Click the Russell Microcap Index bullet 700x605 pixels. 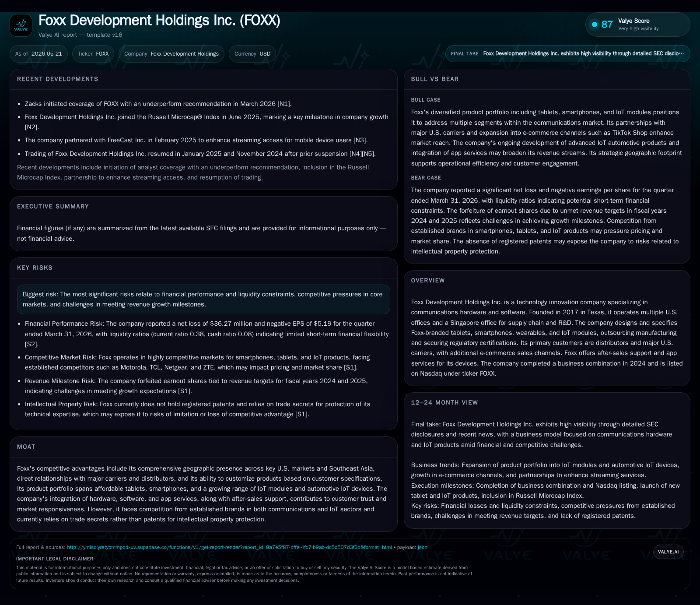(206, 122)
